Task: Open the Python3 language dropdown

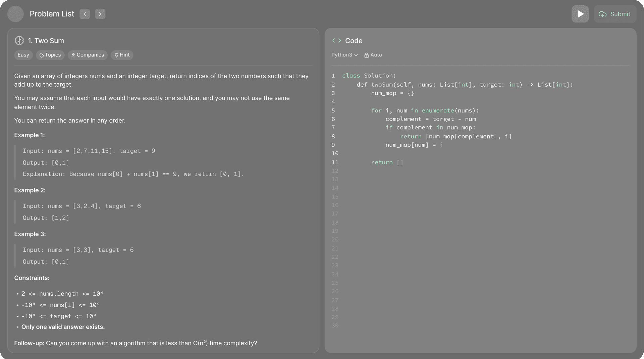Action: click(x=344, y=55)
